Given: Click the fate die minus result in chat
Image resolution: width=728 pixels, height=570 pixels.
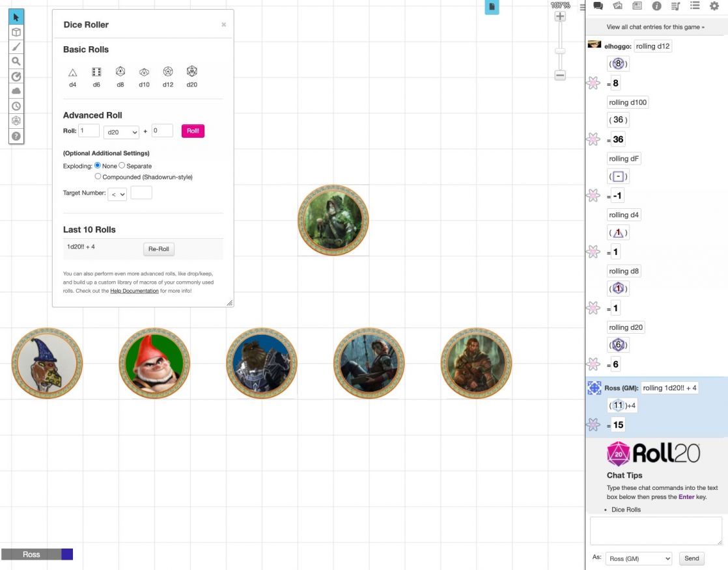Looking at the screenshot, I should (x=617, y=176).
